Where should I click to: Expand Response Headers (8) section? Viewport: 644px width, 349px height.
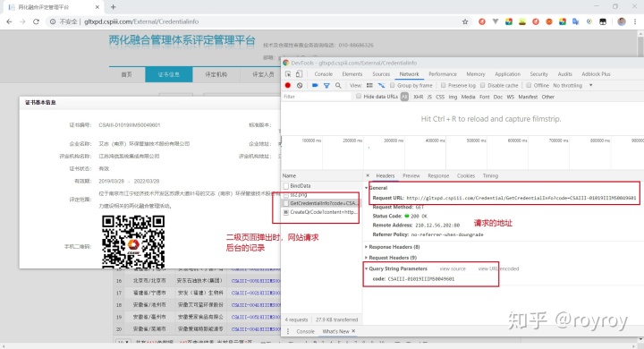367,247
